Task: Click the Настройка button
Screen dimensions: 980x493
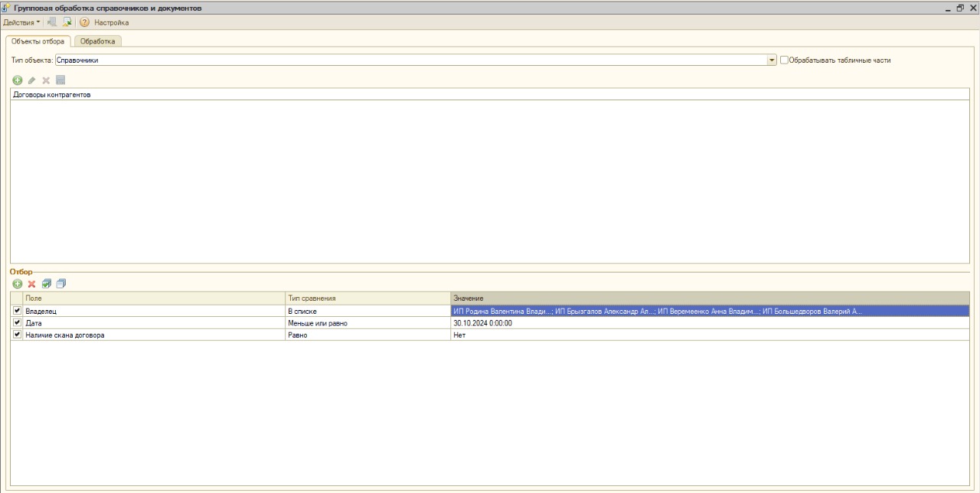Action: (x=111, y=23)
